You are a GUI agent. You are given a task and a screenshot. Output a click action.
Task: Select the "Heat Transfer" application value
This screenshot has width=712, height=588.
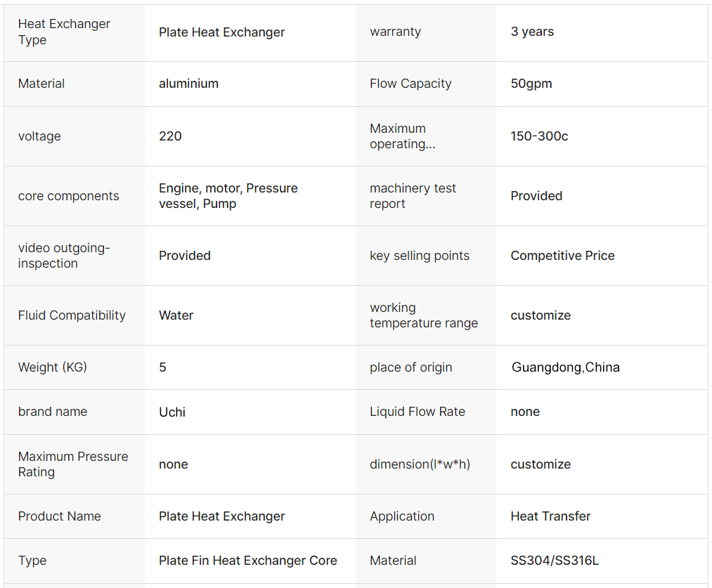tap(550, 516)
